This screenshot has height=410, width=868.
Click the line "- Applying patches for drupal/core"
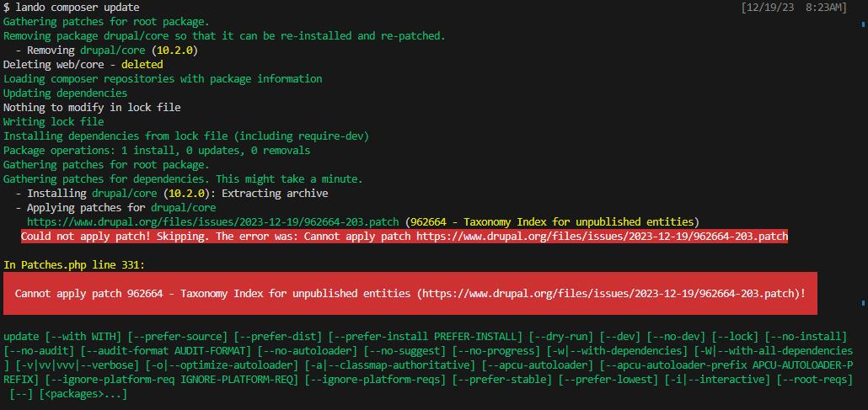[115, 207]
